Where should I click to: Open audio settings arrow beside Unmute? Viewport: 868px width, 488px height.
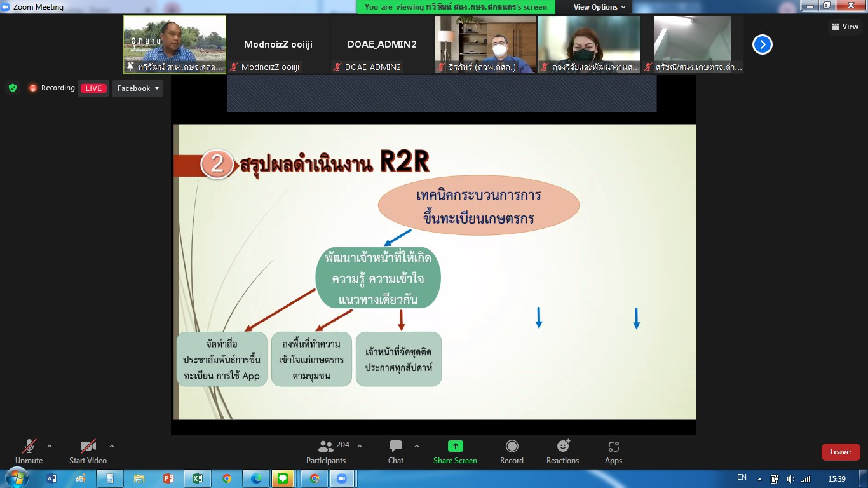[x=50, y=446]
